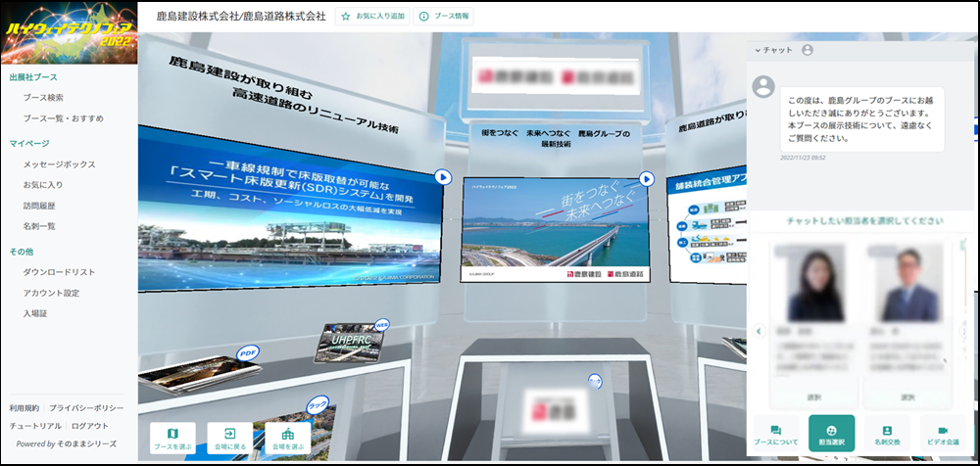
Task: Click チャットしたい担当者を選択してください prompt
Action: (865, 221)
